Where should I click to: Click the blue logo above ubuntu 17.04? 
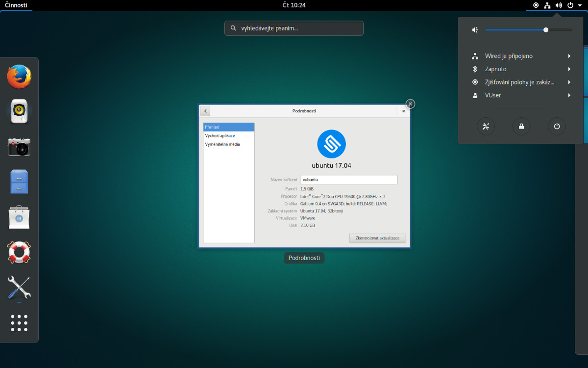click(332, 144)
